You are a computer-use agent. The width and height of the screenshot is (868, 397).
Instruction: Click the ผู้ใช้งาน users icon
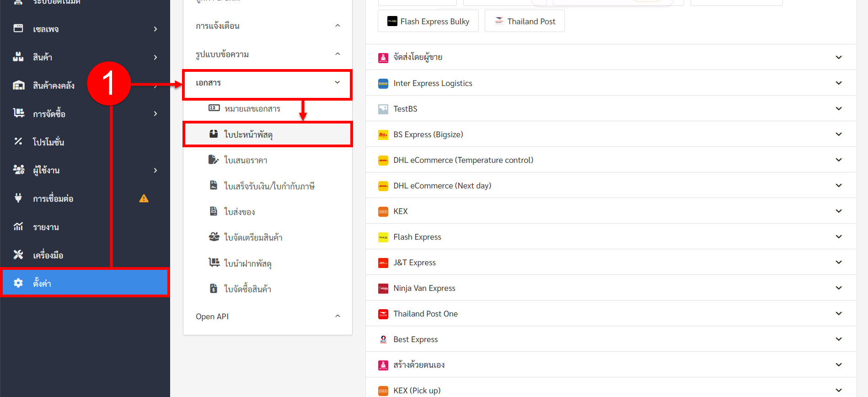click(x=19, y=170)
